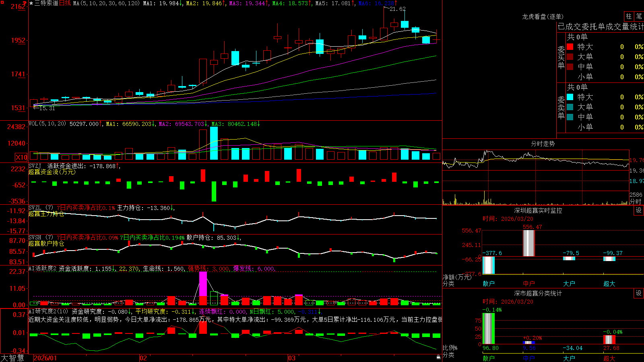
Task: Click the 已成交委托单成交量统计 header
Action: pyautogui.click(x=601, y=27)
